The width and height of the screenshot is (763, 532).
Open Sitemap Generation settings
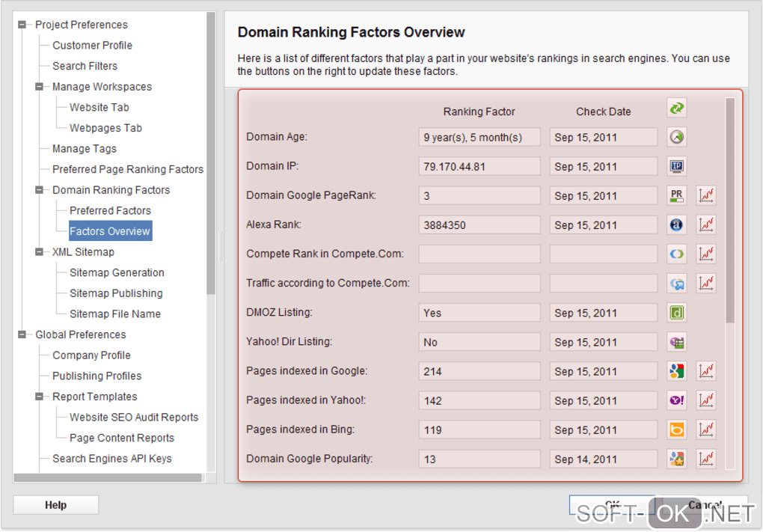117,272
